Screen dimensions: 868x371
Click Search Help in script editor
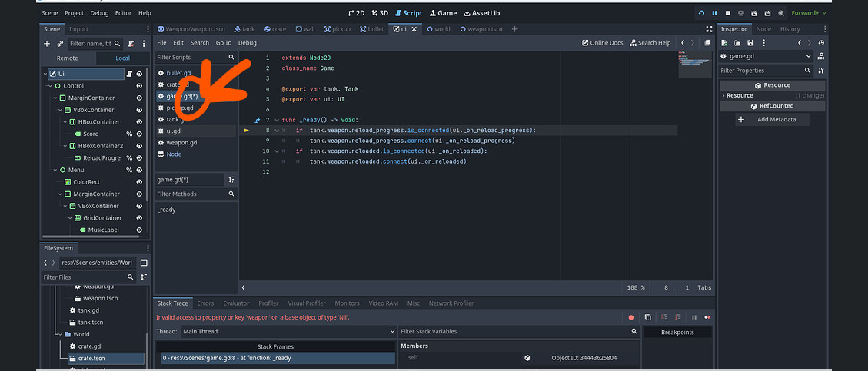point(650,42)
